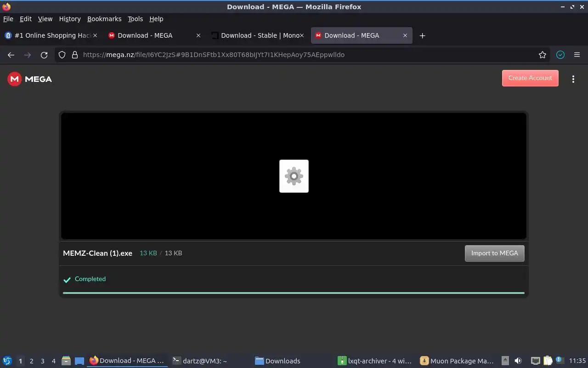Image resolution: width=588 pixels, height=368 pixels.
Task: Click the 11:35 panel clock
Action: 577,361
